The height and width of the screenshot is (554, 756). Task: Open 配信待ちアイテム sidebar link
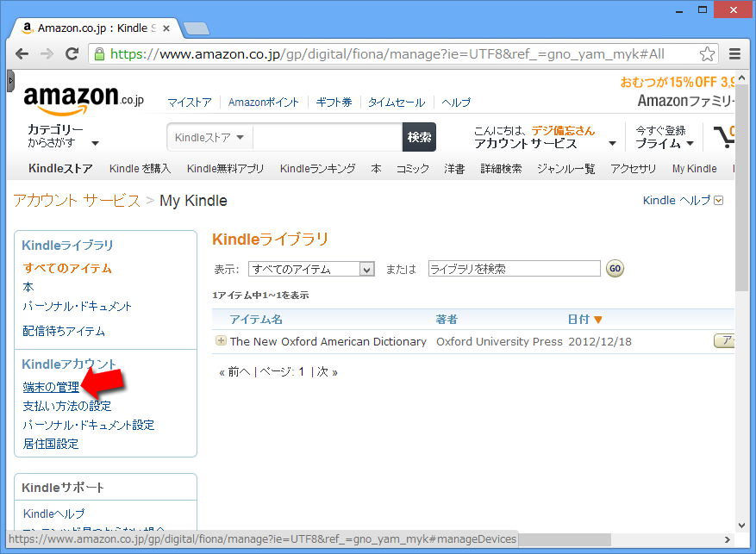(64, 331)
